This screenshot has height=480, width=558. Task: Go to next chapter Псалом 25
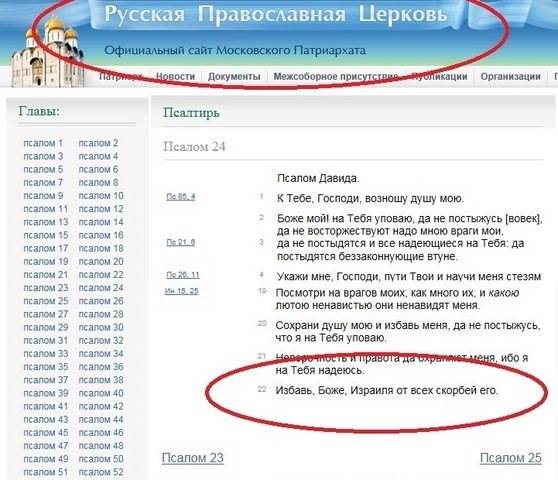(511, 458)
